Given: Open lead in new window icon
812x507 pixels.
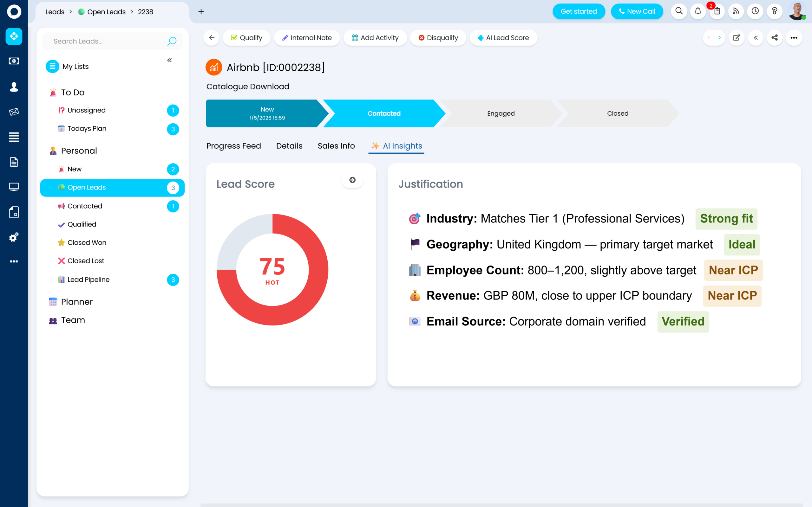Looking at the screenshot, I should click(x=737, y=38).
